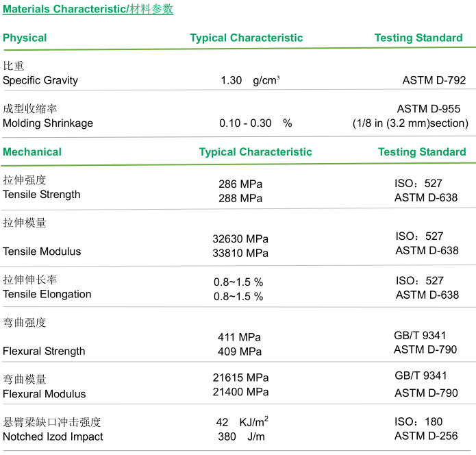Viewport: 476px width, 455px height.
Task: Click the 21615 MPa flexural modulus value
Action: [x=240, y=378]
